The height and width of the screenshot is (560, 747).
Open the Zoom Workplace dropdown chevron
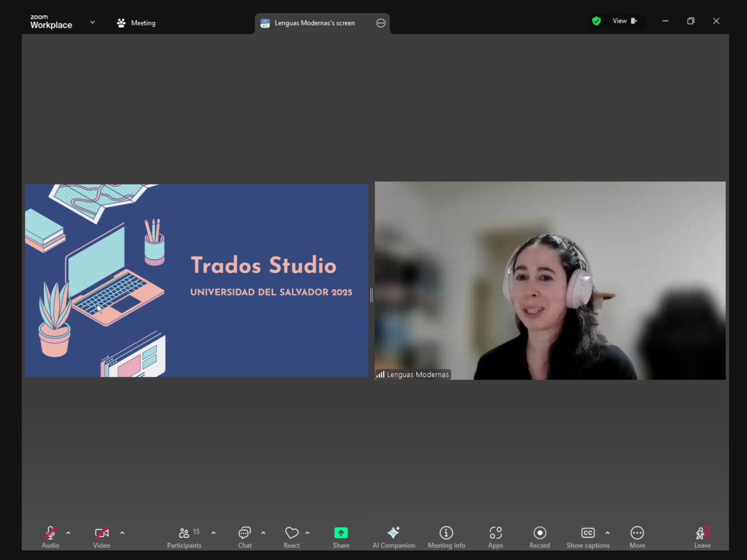(x=92, y=22)
